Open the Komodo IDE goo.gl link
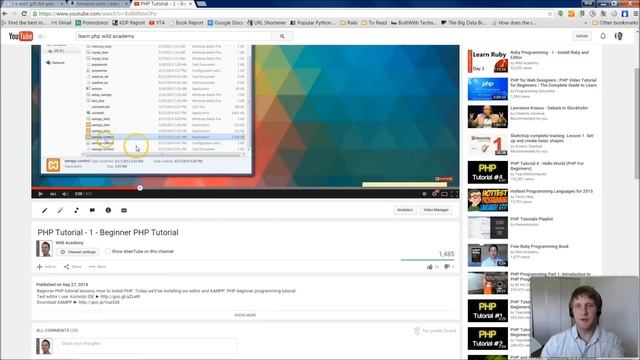640x360 pixels. point(120,297)
